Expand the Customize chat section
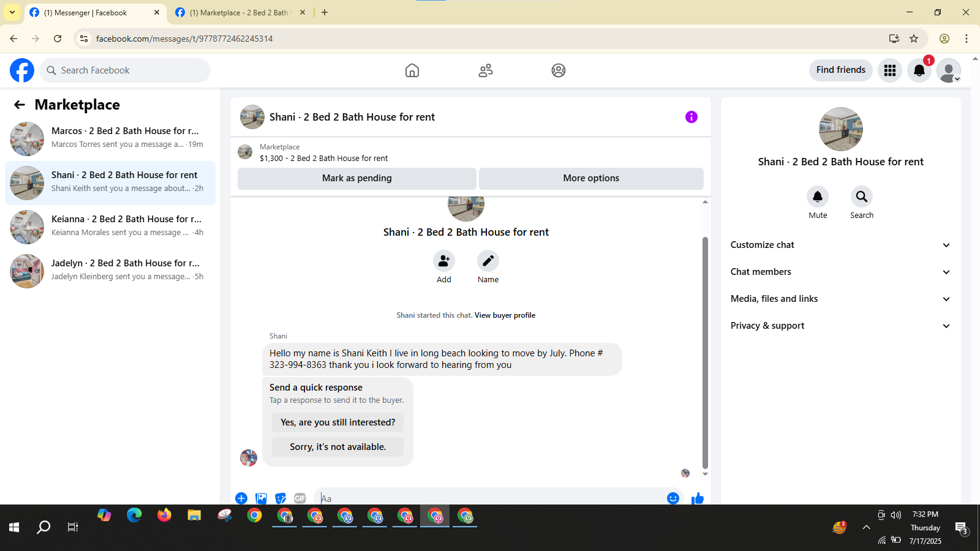This screenshot has height=551, width=980. [x=840, y=245]
